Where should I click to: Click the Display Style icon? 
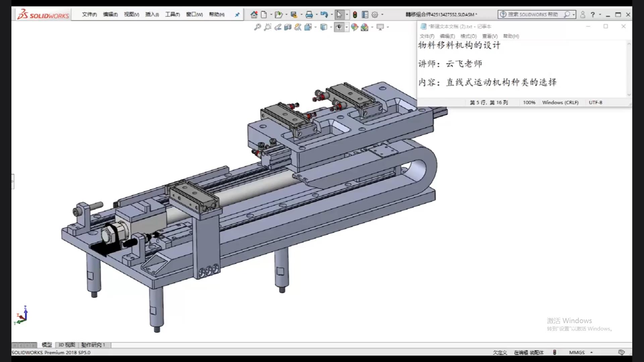click(323, 27)
